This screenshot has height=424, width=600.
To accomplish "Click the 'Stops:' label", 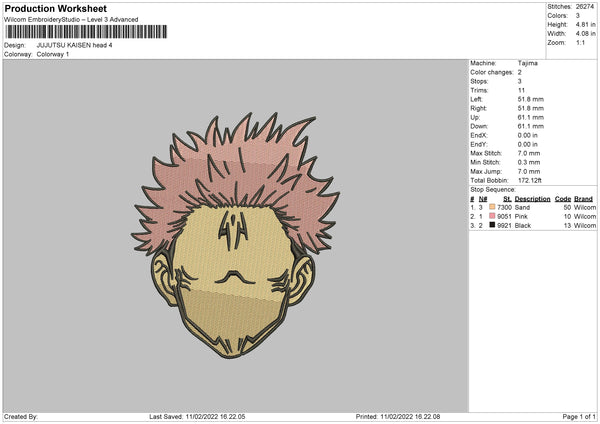I will pyautogui.click(x=479, y=81).
